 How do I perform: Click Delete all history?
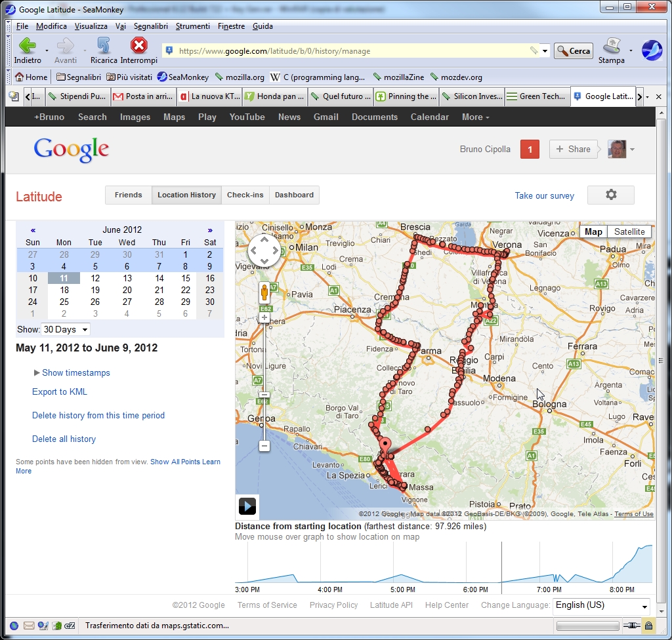(64, 439)
